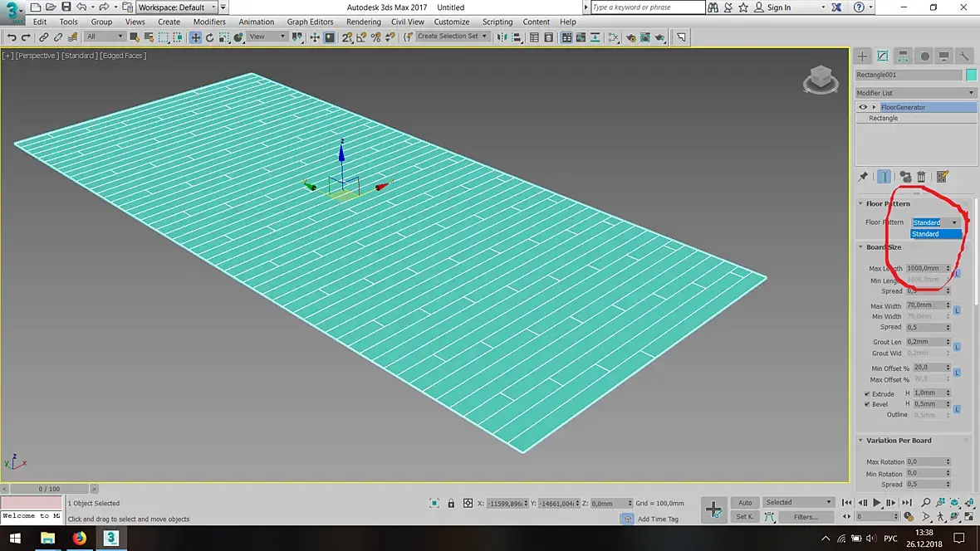
Task: Toggle the Extrude checkbox
Action: (x=867, y=394)
